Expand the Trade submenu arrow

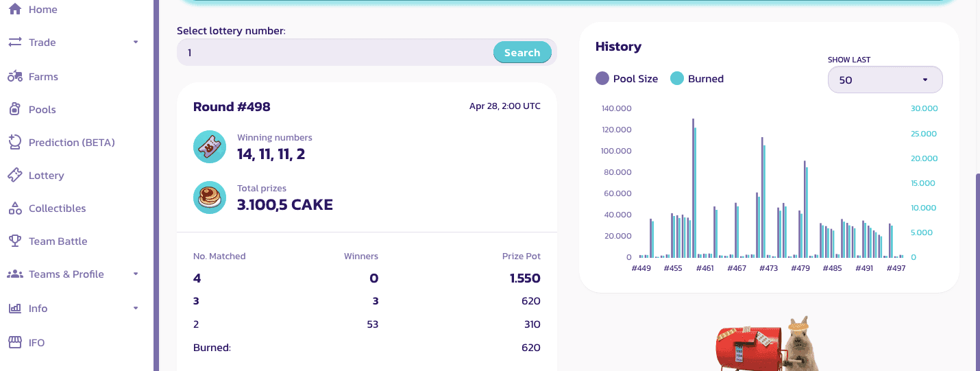point(135,42)
